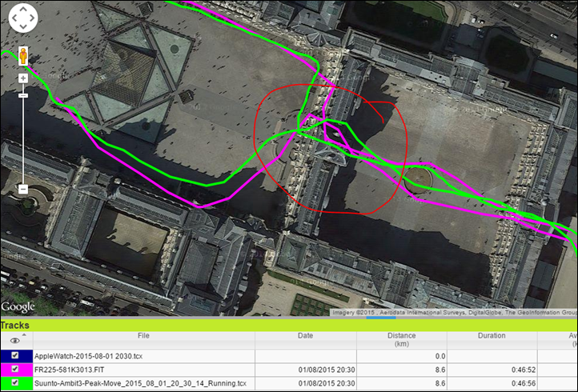The image size is (578, 392).
Task: Hide the Suunto-Ambit3 track via its checkbox
Action: (15, 382)
